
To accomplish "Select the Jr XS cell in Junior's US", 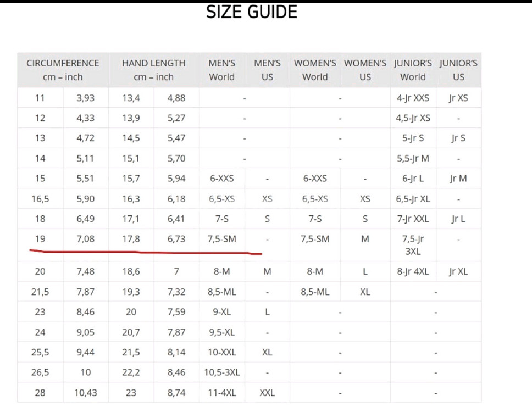I will (458, 98).
